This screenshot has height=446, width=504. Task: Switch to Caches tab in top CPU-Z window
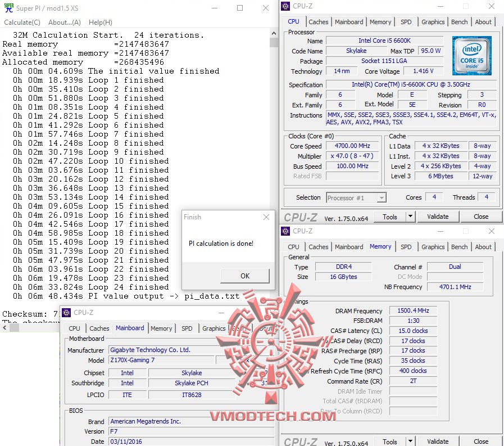click(x=318, y=22)
